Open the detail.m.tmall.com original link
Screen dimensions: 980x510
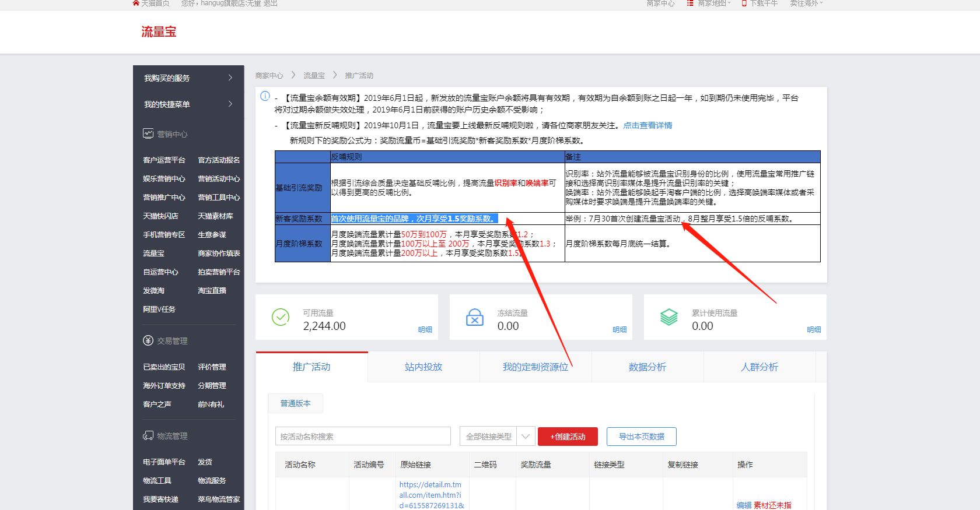pyautogui.click(x=431, y=495)
